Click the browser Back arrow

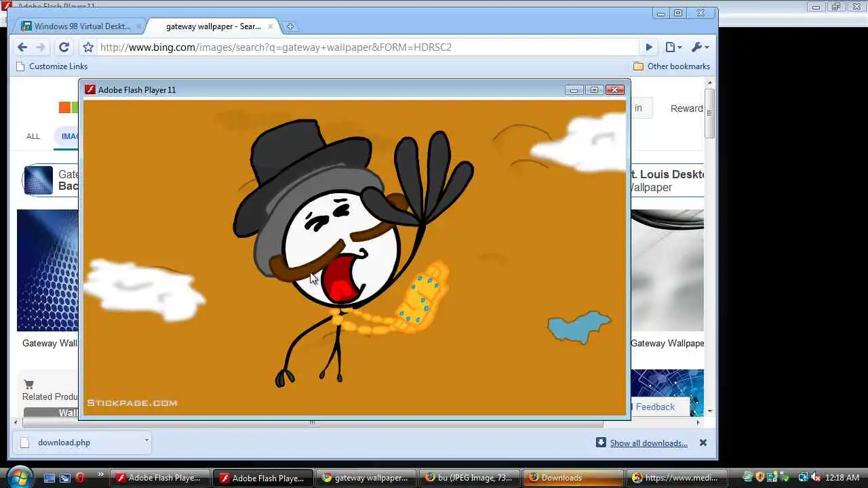coord(22,47)
